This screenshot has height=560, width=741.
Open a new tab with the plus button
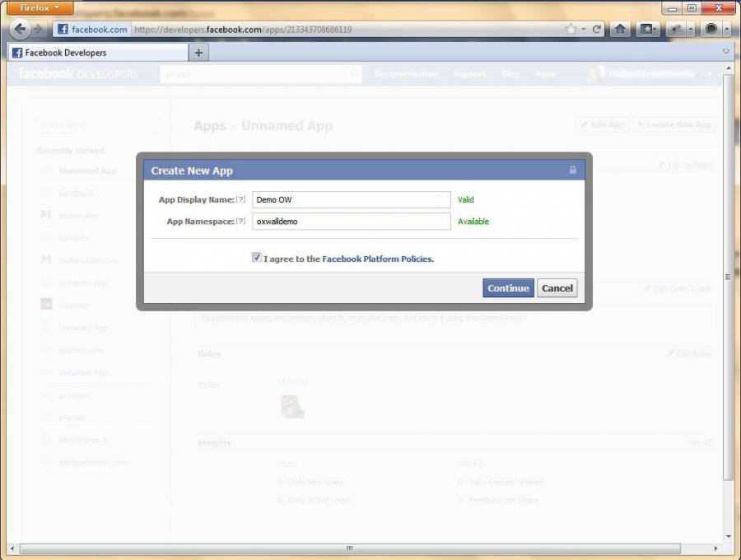click(x=198, y=53)
